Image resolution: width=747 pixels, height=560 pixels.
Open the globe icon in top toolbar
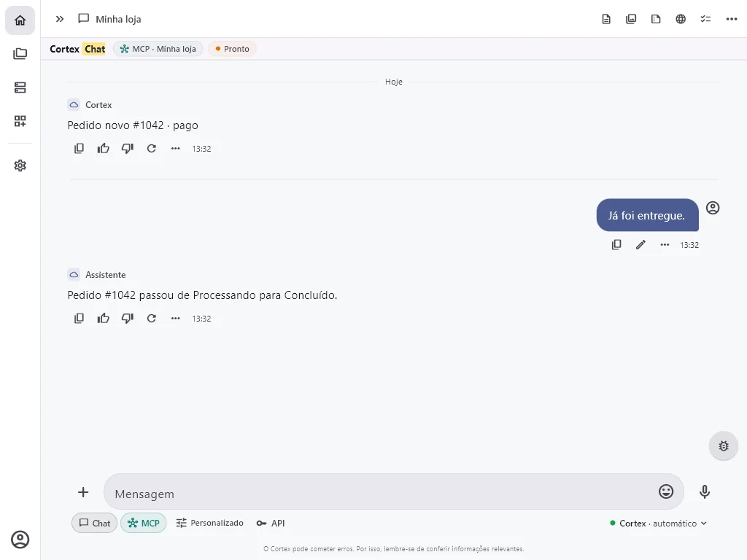click(681, 19)
